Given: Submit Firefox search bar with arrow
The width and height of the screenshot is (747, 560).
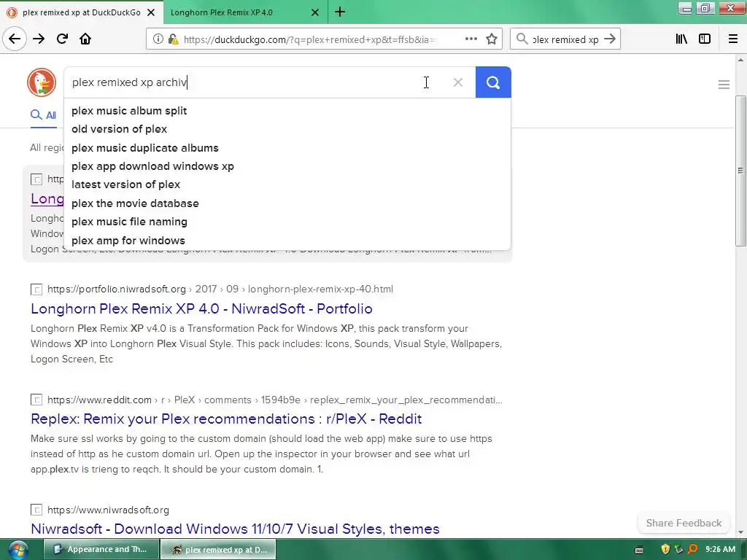Looking at the screenshot, I should click(610, 39).
